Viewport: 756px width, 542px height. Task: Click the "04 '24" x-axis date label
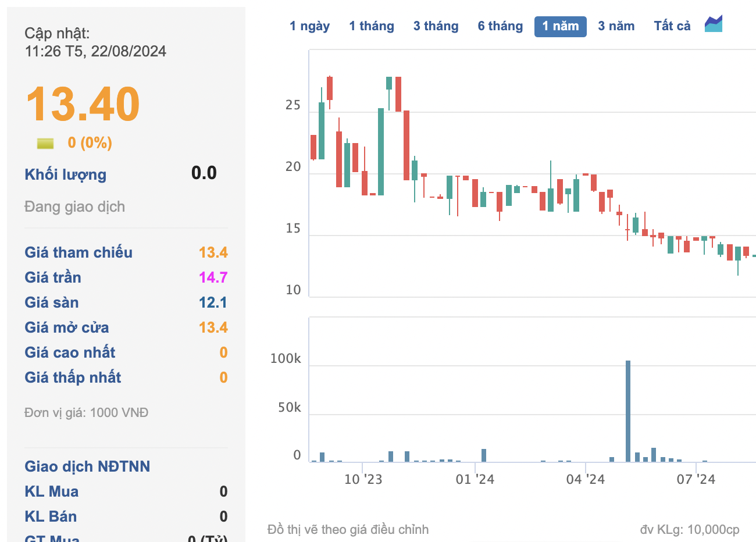pos(586,480)
